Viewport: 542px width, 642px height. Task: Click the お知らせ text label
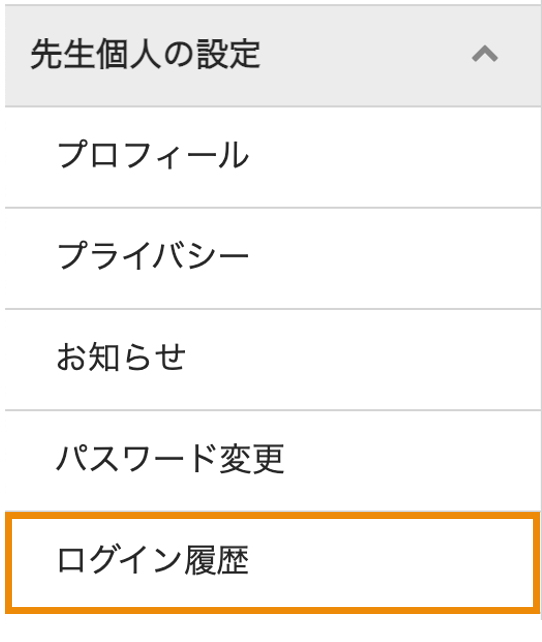[121, 357]
